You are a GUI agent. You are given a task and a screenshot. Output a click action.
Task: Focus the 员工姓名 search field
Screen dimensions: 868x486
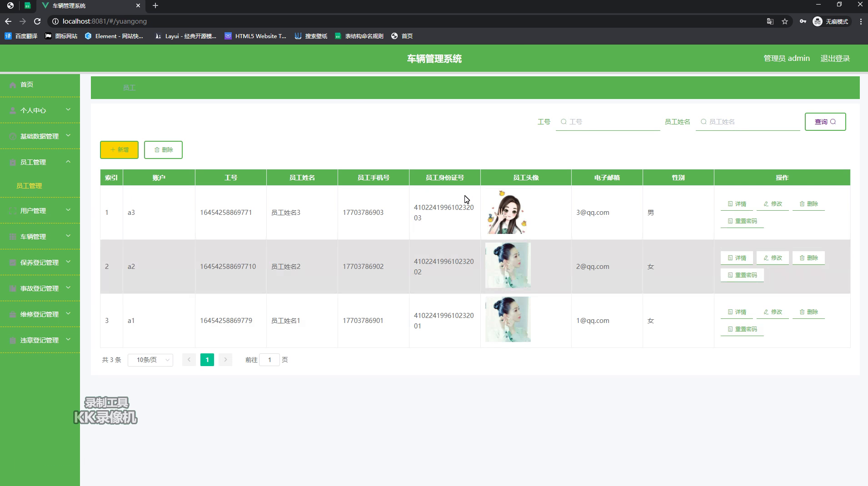[748, 122]
